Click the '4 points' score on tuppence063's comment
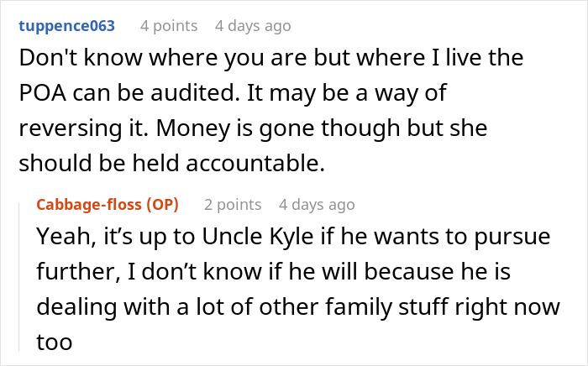 (x=169, y=26)
